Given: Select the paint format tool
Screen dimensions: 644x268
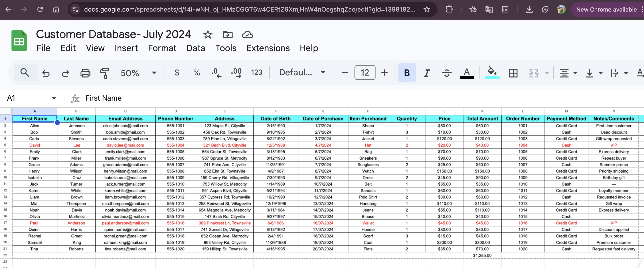Looking at the screenshot, I should tap(105, 73).
